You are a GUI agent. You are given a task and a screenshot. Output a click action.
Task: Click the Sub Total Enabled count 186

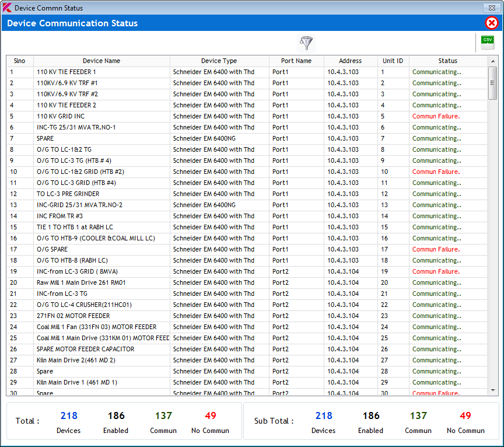coord(371,416)
